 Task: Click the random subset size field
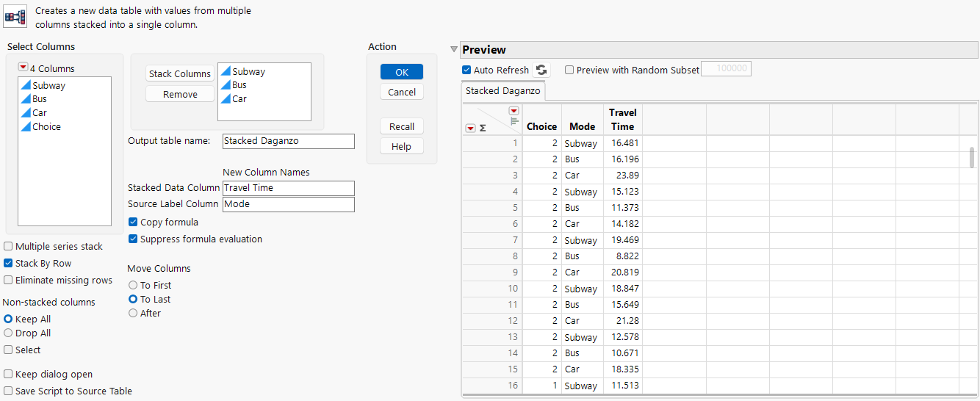pos(727,69)
